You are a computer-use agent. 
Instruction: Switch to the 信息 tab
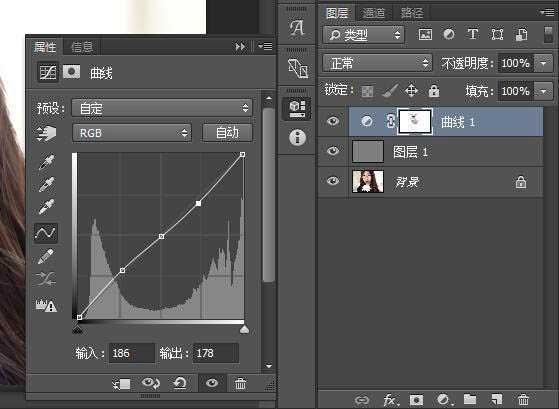coord(82,47)
